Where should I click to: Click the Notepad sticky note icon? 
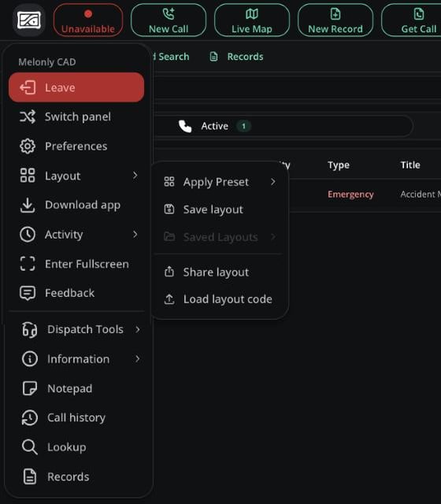click(30, 388)
